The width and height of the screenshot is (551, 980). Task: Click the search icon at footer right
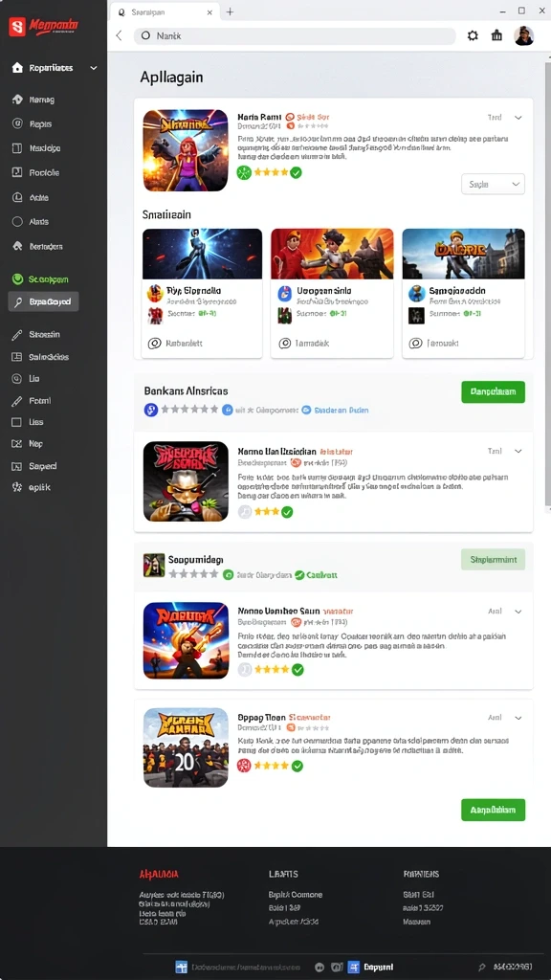pyautogui.click(x=482, y=967)
